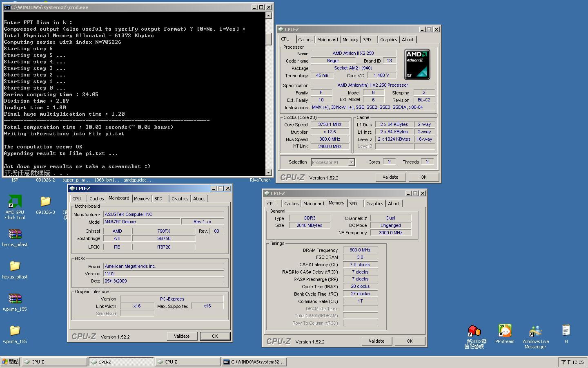Switch to the second CPU-Z taskbar button
The image size is (588, 368).
pyautogui.click(x=121, y=362)
